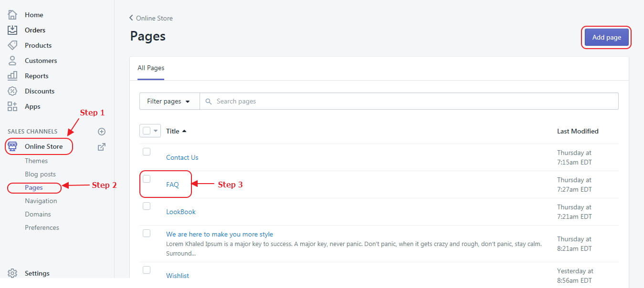
Task: Go back via Online Store breadcrumb
Action: [151, 18]
